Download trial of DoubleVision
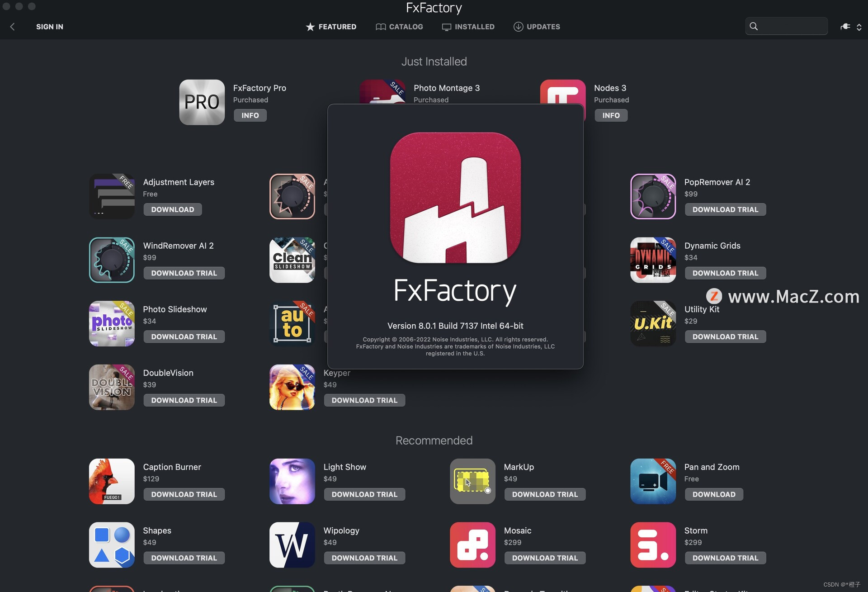Screen dimensions: 868x592 (x=184, y=400)
